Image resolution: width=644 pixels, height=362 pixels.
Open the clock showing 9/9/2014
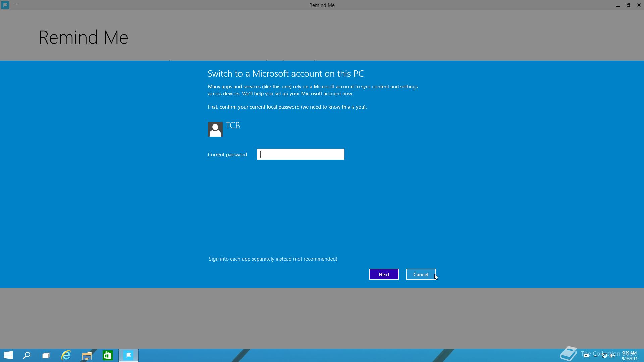pyautogui.click(x=629, y=356)
